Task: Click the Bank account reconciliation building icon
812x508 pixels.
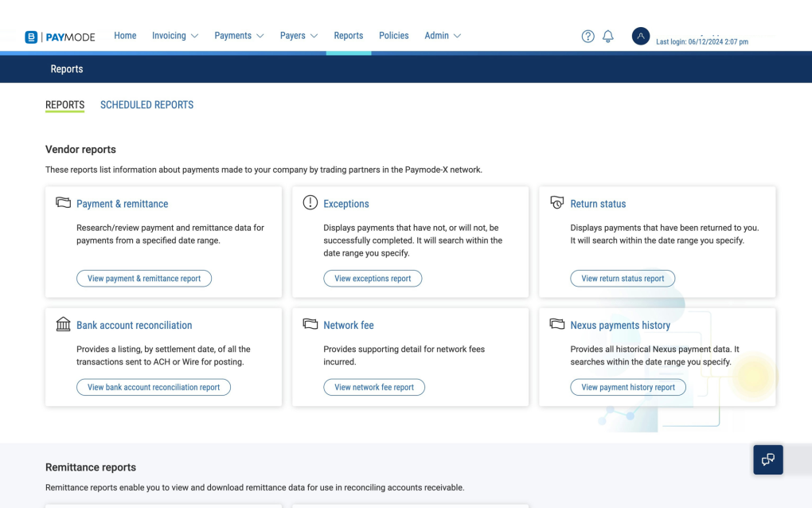Action: [x=63, y=324]
